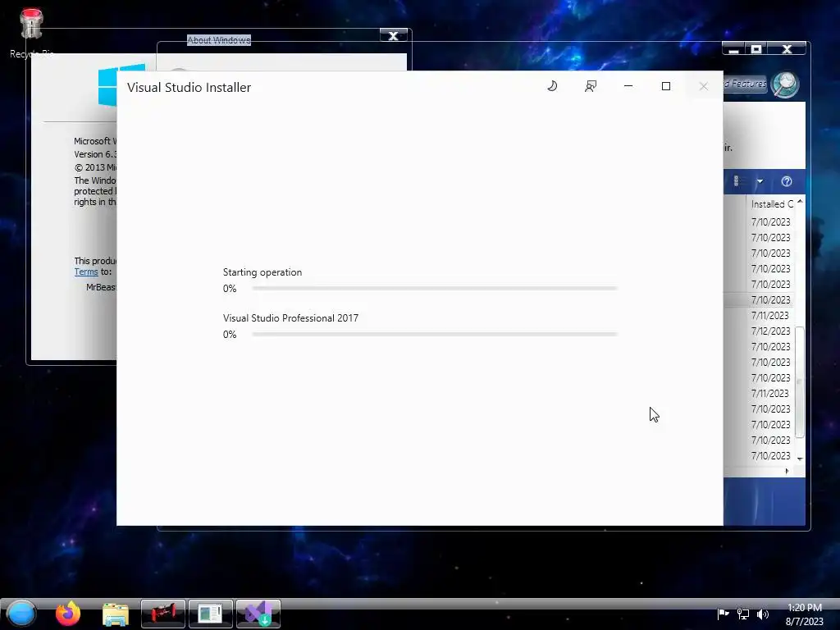Click the Terms link in About Windows

tap(85, 272)
